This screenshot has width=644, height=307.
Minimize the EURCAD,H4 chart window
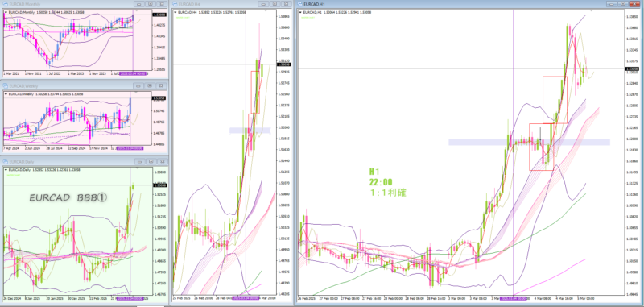(263, 4)
